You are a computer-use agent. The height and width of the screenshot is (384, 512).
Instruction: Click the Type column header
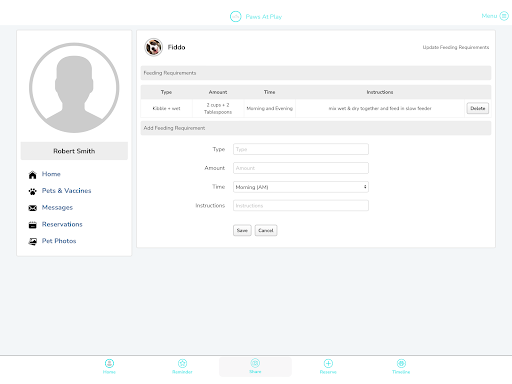tap(166, 92)
